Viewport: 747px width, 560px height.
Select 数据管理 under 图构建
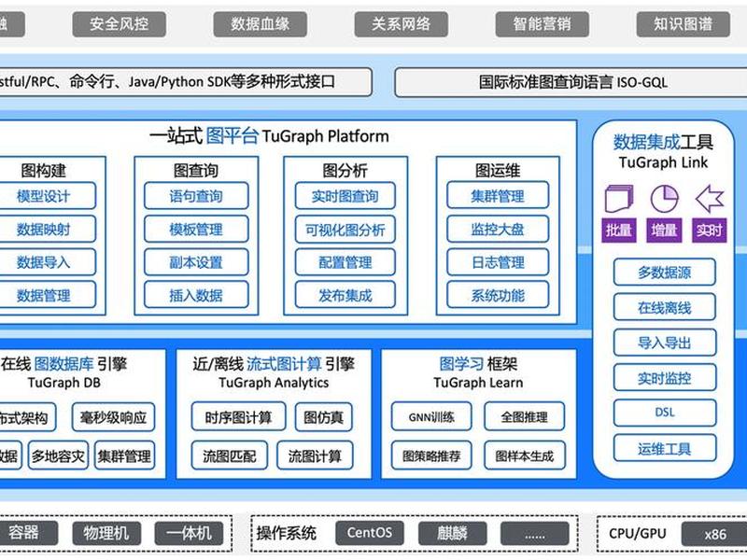[47, 295]
